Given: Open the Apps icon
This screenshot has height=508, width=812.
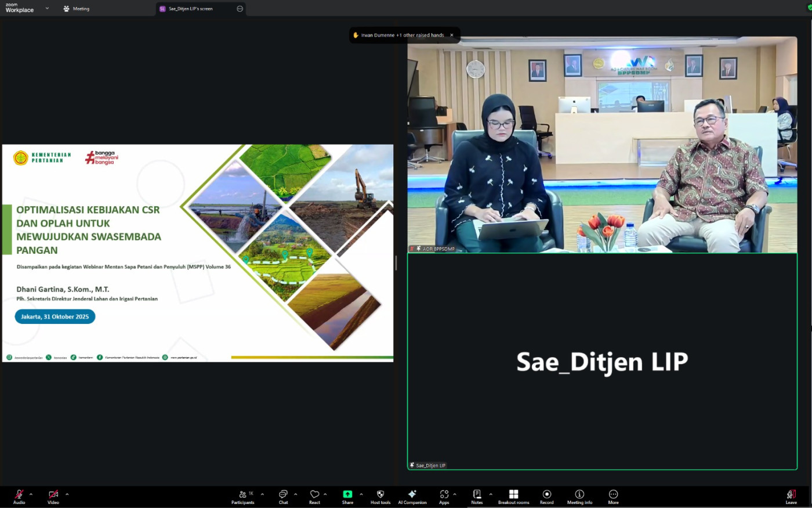Looking at the screenshot, I should click(x=444, y=495).
